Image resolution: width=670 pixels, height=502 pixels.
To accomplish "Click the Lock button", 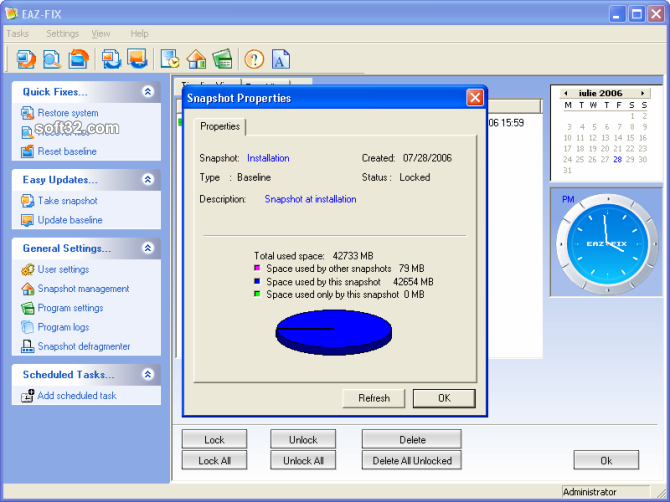I will coord(214,440).
